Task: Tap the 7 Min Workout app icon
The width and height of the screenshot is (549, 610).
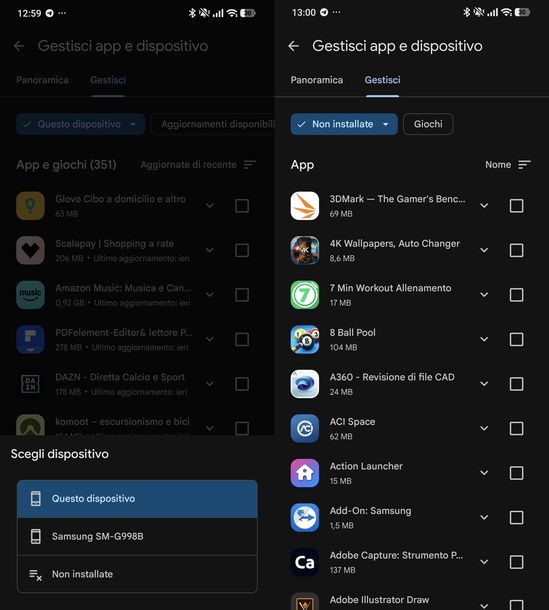Action: pyautogui.click(x=305, y=295)
